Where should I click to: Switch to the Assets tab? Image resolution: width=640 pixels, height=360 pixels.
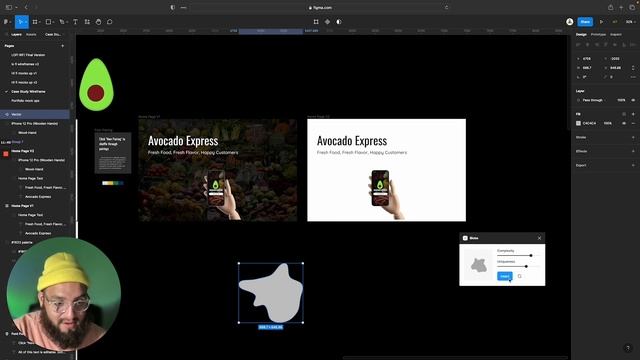coord(31,34)
